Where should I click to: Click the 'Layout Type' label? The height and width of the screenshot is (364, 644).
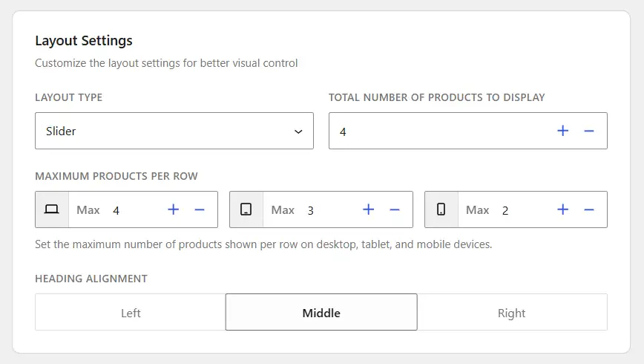pos(68,97)
